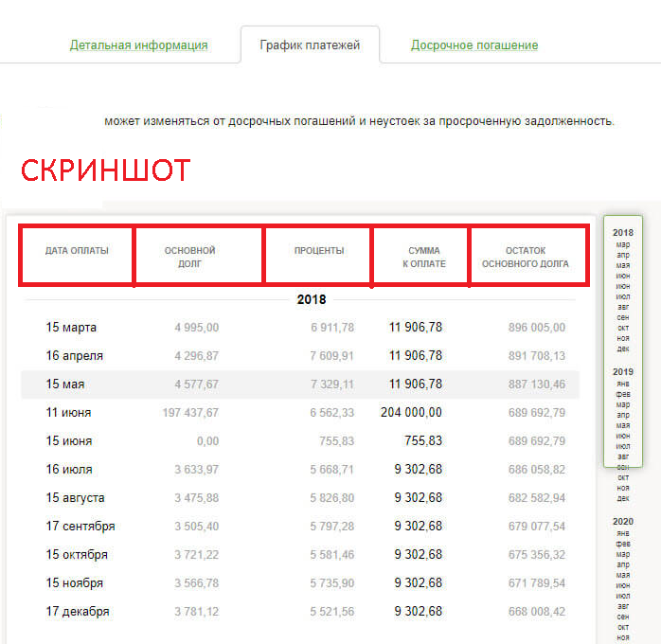Select май under 2019 in navigator
This screenshot has width=661, height=644.
tap(622, 425)
